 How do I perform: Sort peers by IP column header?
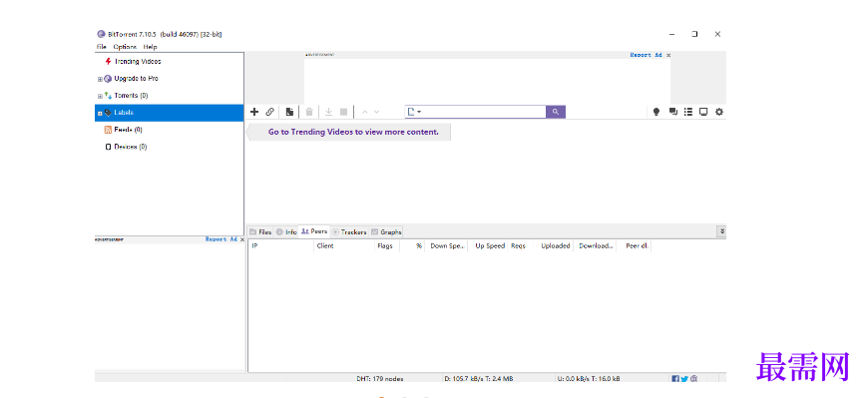281,245
